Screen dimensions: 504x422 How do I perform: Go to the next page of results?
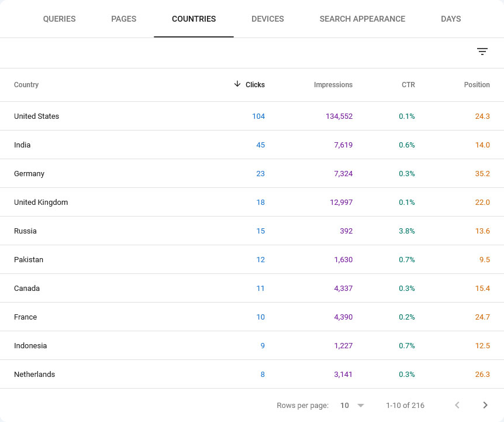coord(485,405)
